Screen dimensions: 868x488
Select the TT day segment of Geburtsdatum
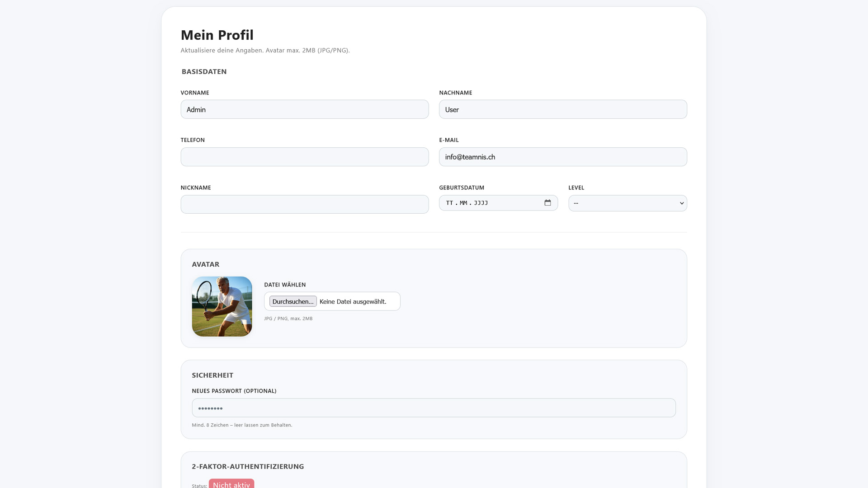pyautogui.click(x=449, y=203)
